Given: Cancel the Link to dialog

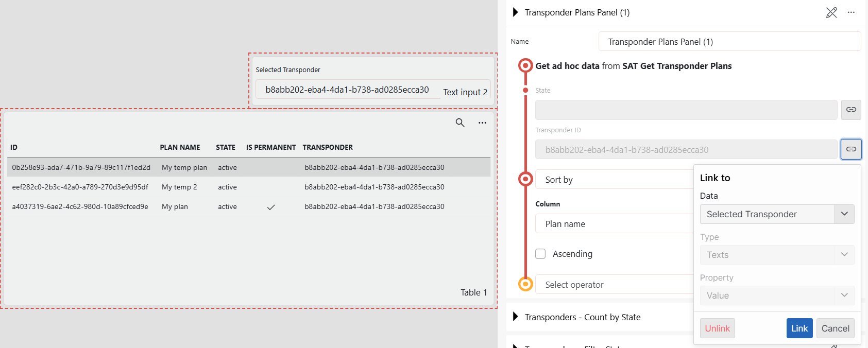Looking at the screenshot, I should 835,328.
